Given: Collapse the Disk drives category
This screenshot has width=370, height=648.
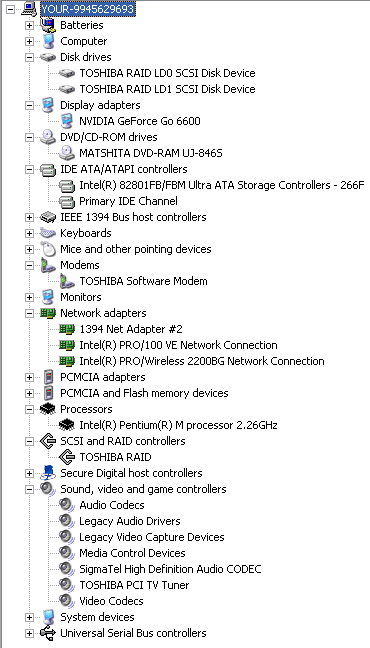Looking at the screenshot, I should [29, 57].
